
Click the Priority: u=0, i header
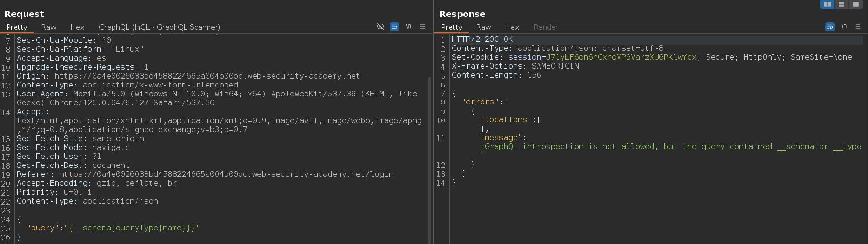55,192
